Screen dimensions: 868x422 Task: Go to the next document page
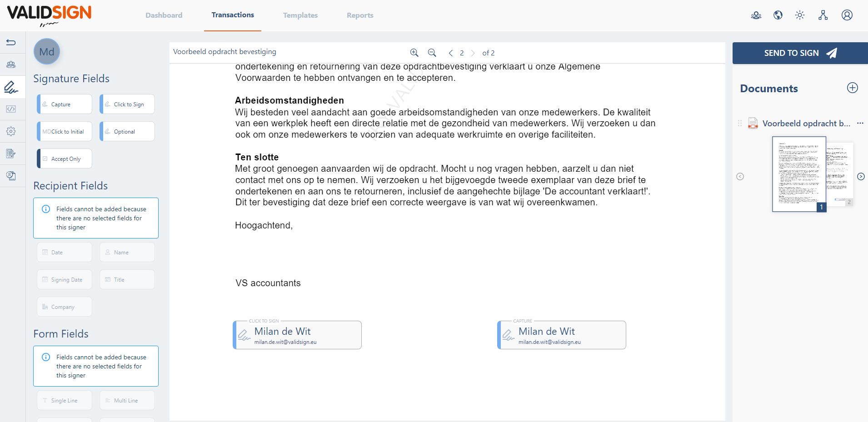473,53
